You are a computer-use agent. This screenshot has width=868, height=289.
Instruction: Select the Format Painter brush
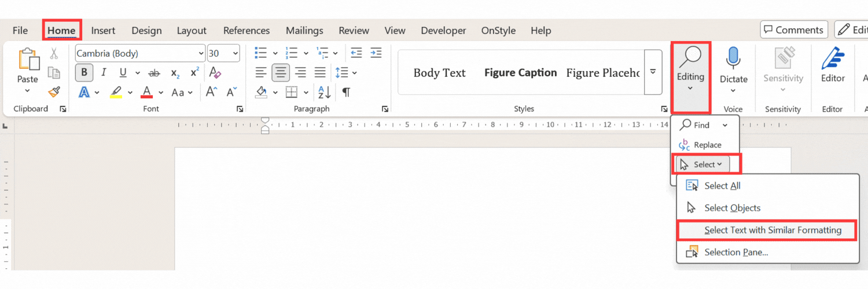coord(54,92)
